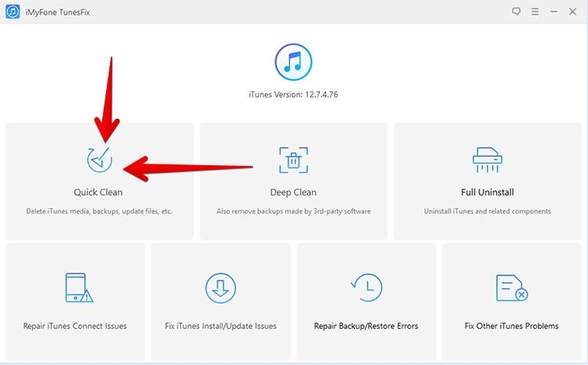Click the Repair iTunes Connect Issues device icon
Screen dimensions: 588x365
coord(79,288)
